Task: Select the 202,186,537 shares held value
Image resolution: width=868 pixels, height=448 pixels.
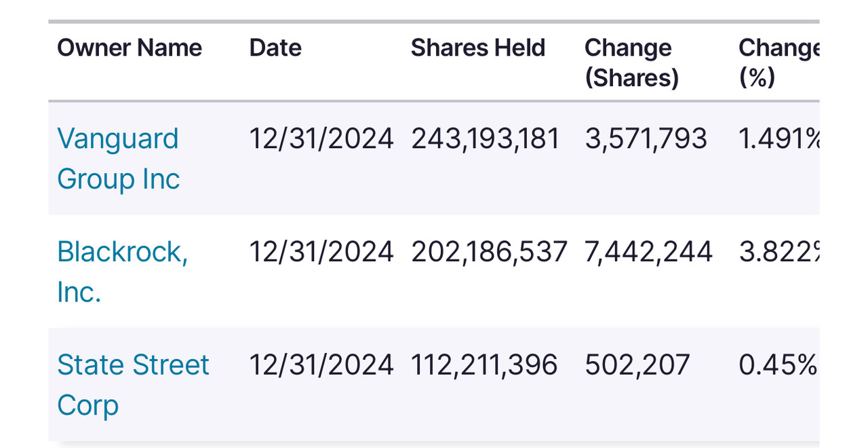Action: click(489, 252)
